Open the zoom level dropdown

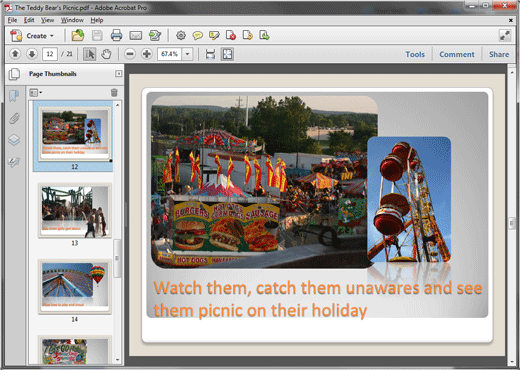tap(188, 54)
